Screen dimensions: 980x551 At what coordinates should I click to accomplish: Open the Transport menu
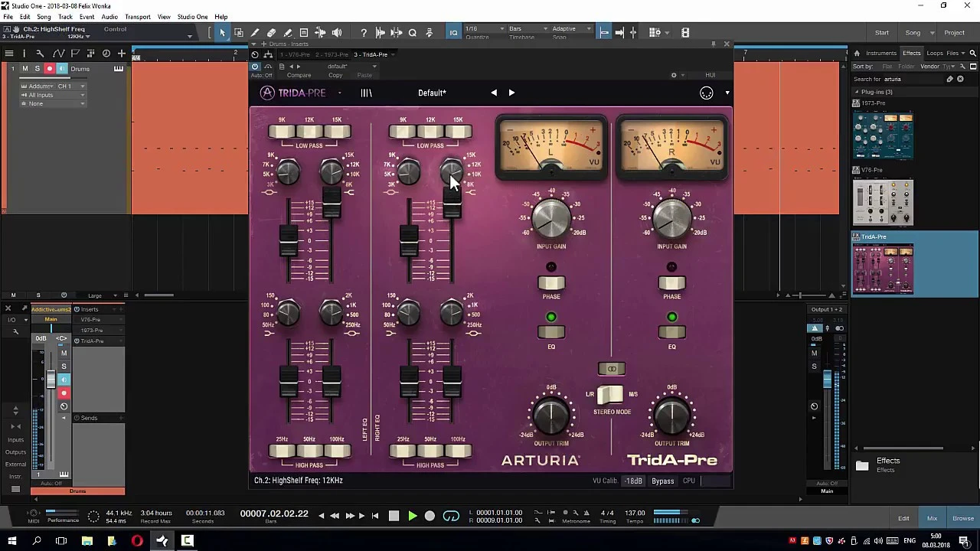tap(138, 17)
